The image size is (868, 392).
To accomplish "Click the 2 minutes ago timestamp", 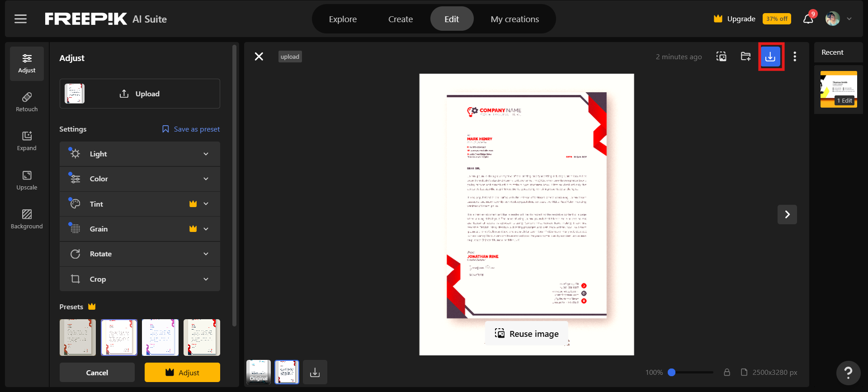I will pyautogui.click(x=679, y=57).
